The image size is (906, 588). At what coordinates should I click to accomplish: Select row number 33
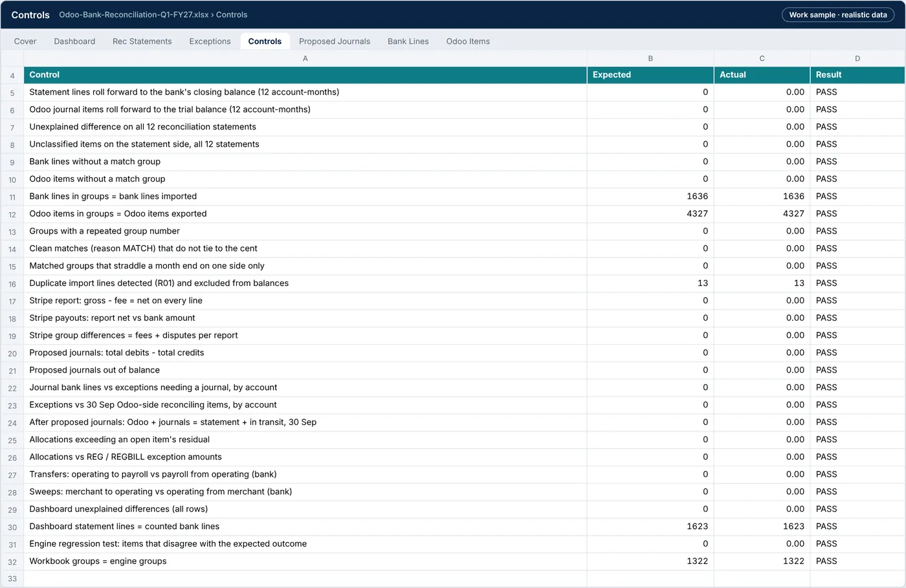[12, 579]
